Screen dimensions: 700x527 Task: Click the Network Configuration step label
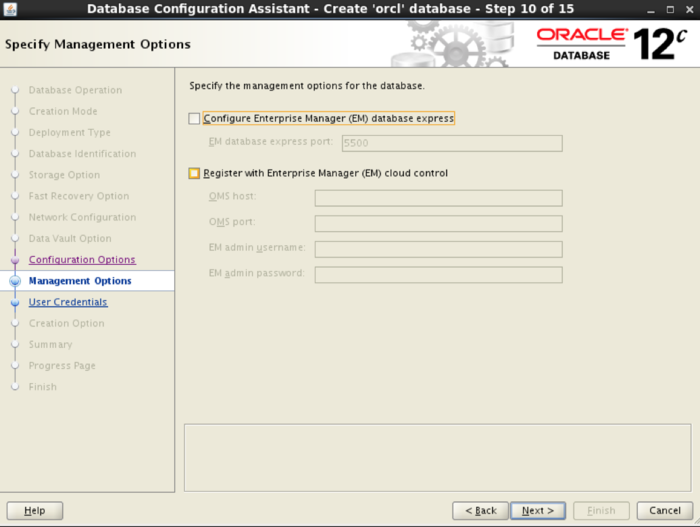(82, 217)
